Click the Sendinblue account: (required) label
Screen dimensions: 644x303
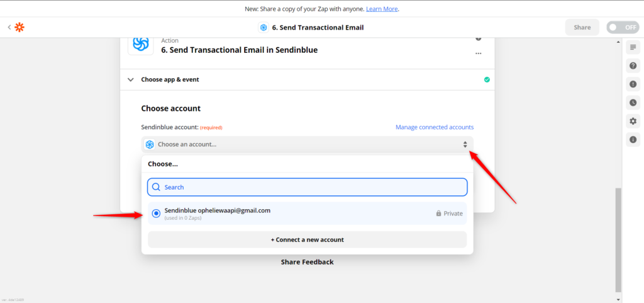click(182, 127)
